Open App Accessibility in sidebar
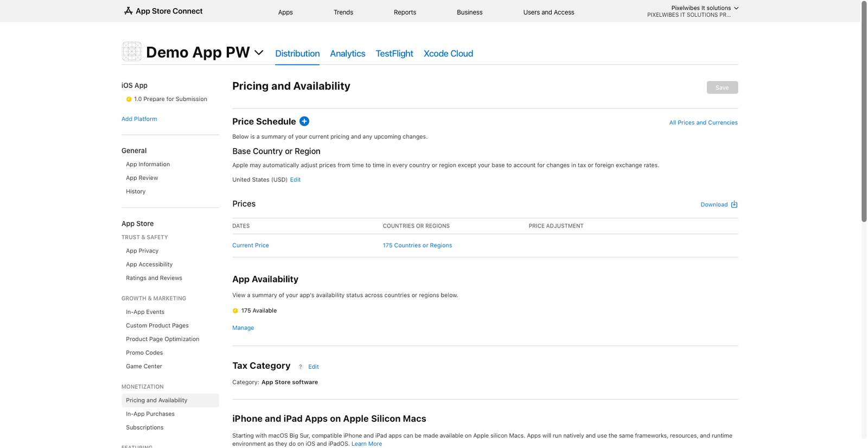The height and width of the screenshot is (448, 868). pyautogui.click(x=149, y=264)
